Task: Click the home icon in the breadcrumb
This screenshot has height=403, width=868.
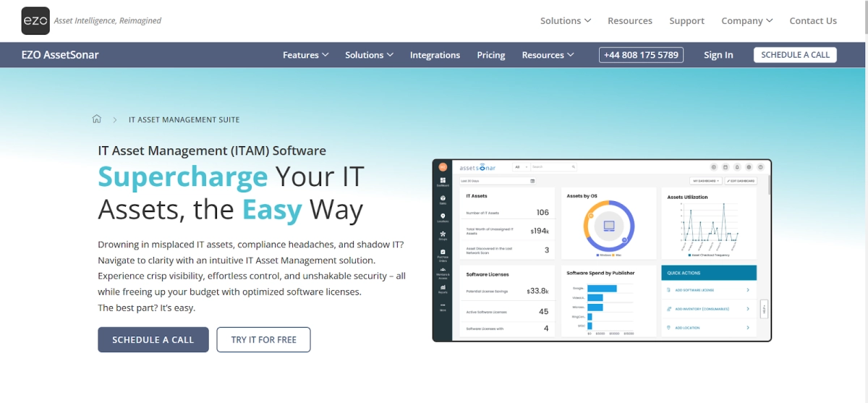Action: click(x=97, y=119)
